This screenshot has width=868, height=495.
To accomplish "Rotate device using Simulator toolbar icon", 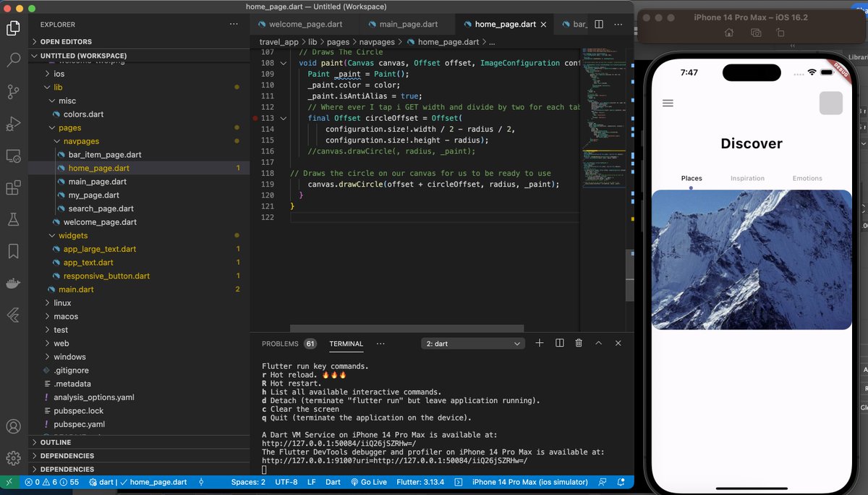I will click(780, 33).
